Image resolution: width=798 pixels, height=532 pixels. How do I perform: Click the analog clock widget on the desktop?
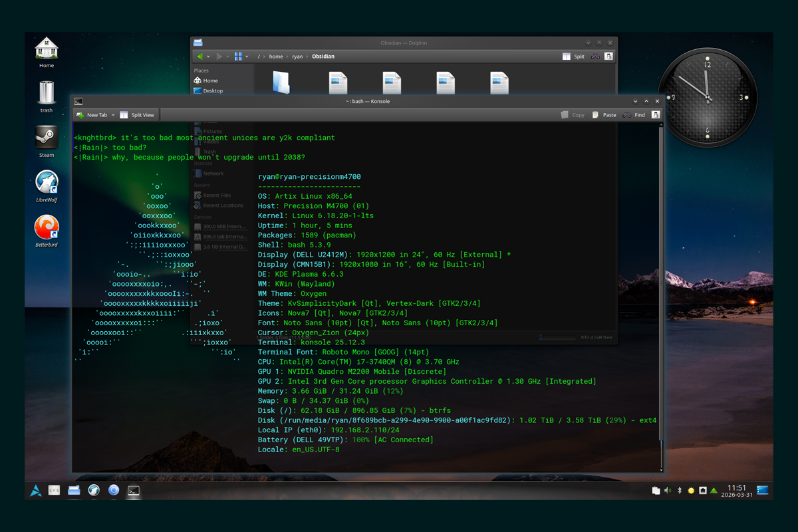tap(707, 98)
